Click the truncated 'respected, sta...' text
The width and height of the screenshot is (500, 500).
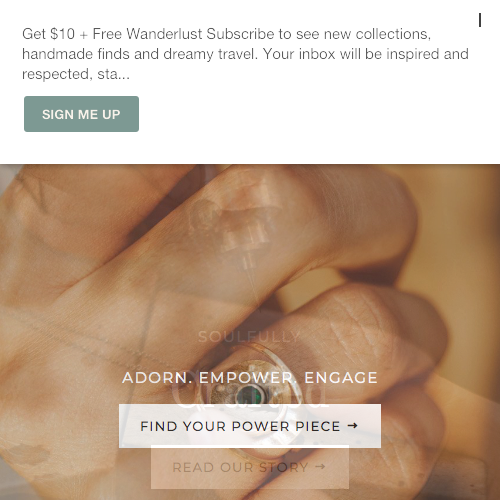click(x=76, y=74)
